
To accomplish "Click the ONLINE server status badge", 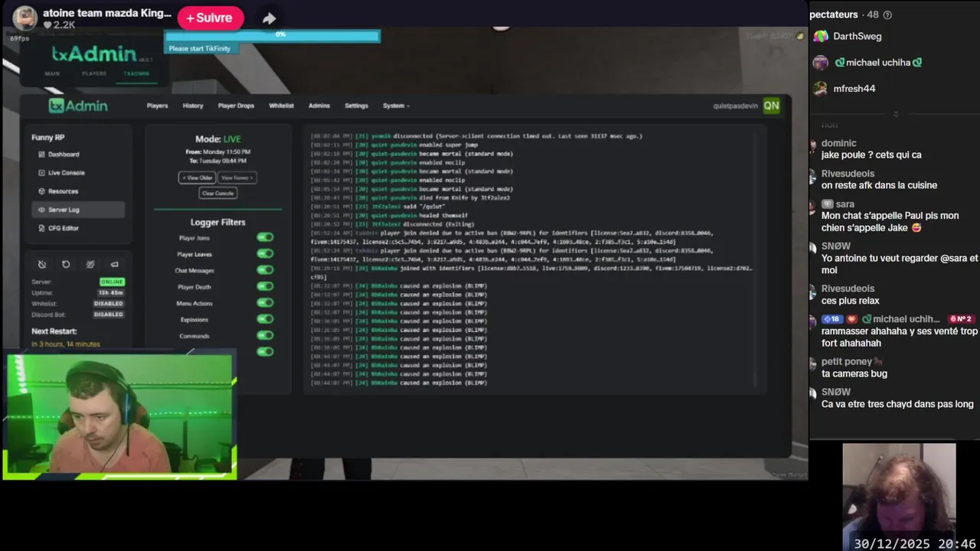I will 112,282.
